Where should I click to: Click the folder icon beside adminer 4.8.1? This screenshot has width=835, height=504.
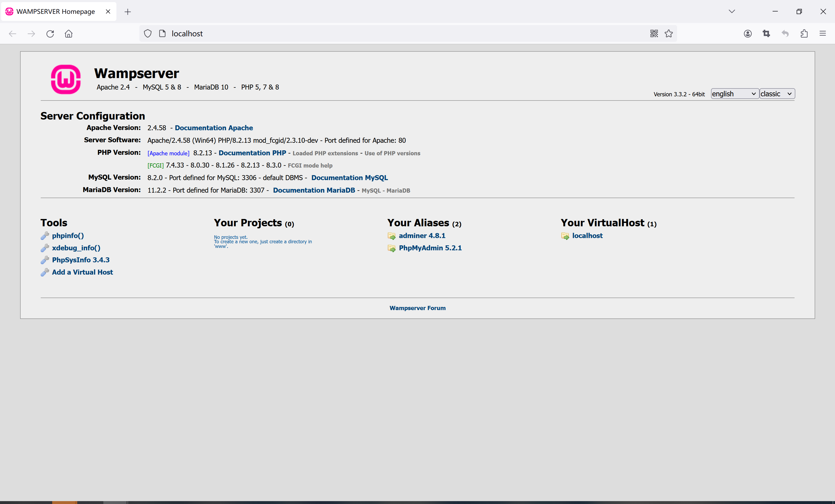pyautogui.click(x=392, y=236)
